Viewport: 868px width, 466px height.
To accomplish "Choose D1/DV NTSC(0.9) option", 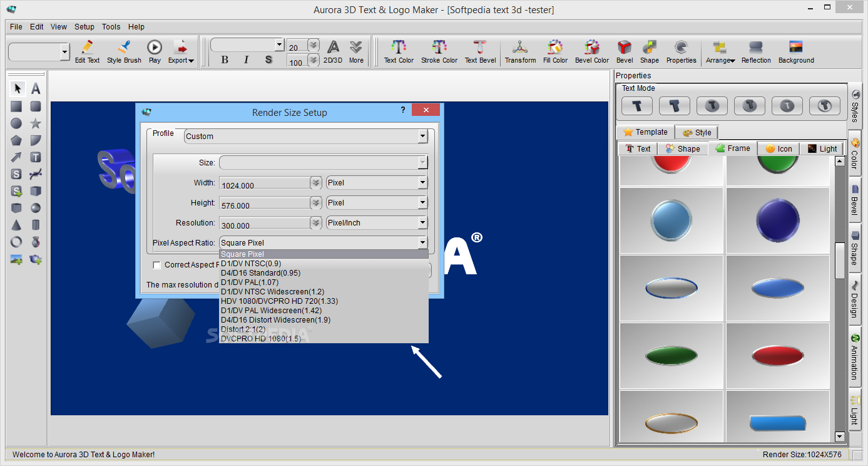I will 324,264.
